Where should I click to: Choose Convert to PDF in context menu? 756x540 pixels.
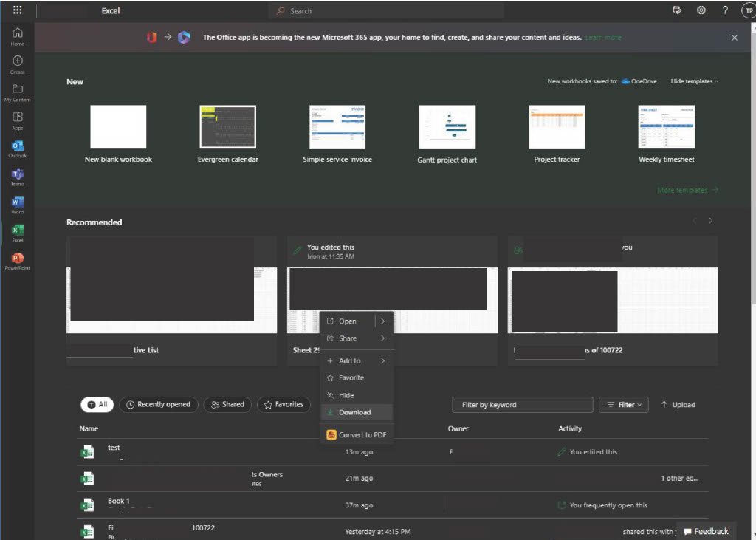(357, 435)
